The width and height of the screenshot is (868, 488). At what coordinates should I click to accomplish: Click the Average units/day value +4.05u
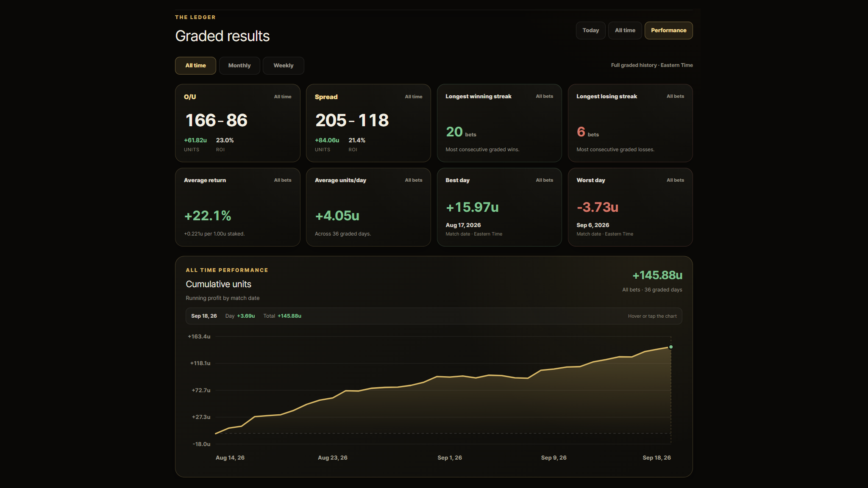(x=337, y=216)
